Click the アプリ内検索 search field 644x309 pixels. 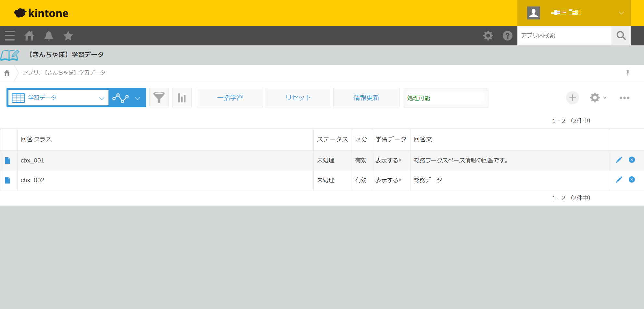tap(564, 36)
